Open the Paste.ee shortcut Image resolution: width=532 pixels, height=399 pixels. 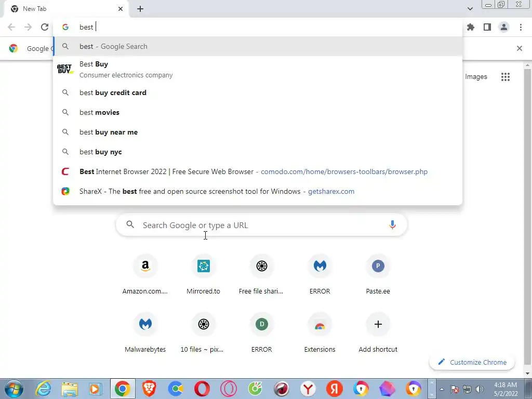point(378,275)
